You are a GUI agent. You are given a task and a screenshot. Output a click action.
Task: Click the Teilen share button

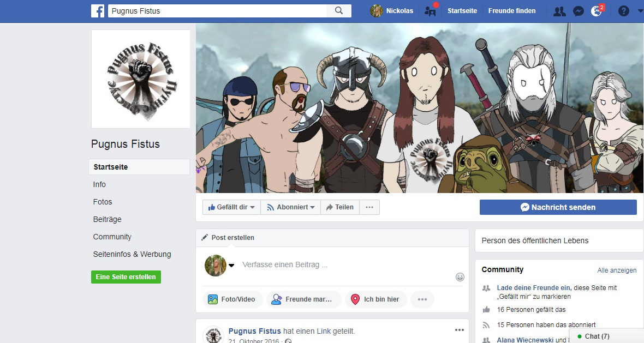click(x=339, y=207)
